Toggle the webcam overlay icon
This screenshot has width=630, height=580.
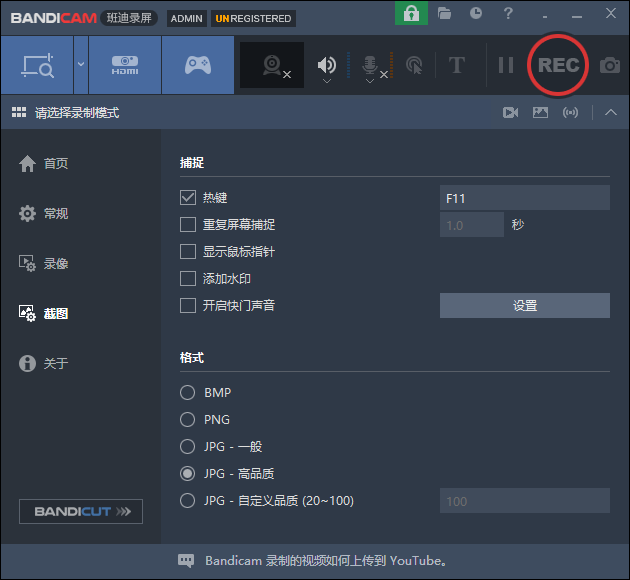click(272, 65)
